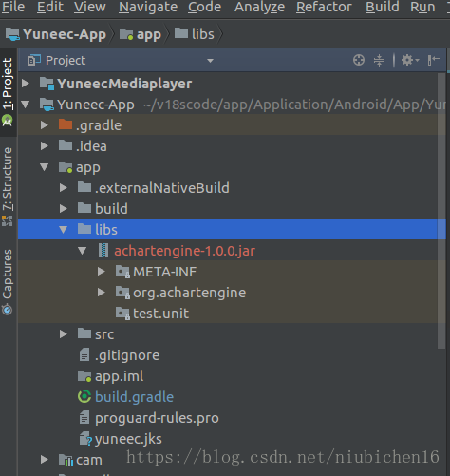Select the src folder row
Image resolution: width=450 pixels, height=476 pixels.
232,334
